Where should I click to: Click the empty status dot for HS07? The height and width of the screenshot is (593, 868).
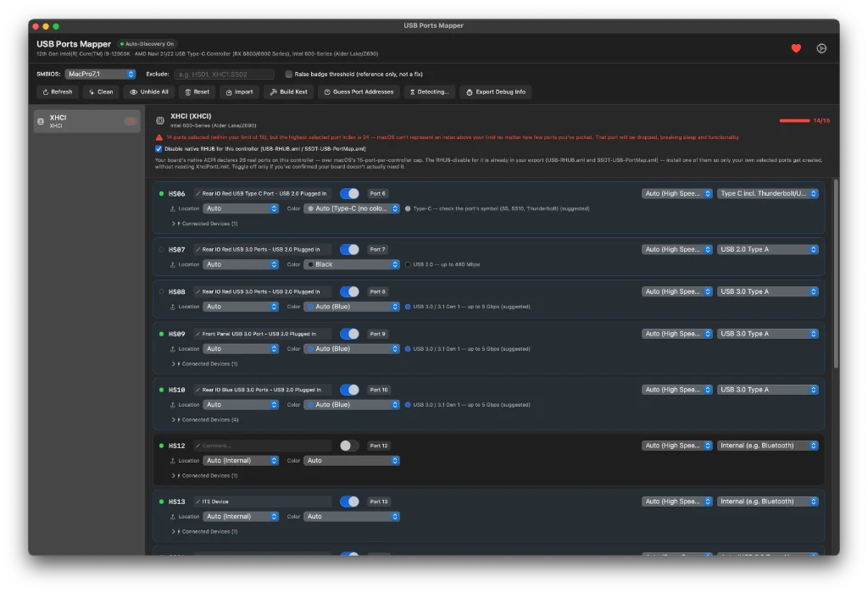(x=161, y=249)
